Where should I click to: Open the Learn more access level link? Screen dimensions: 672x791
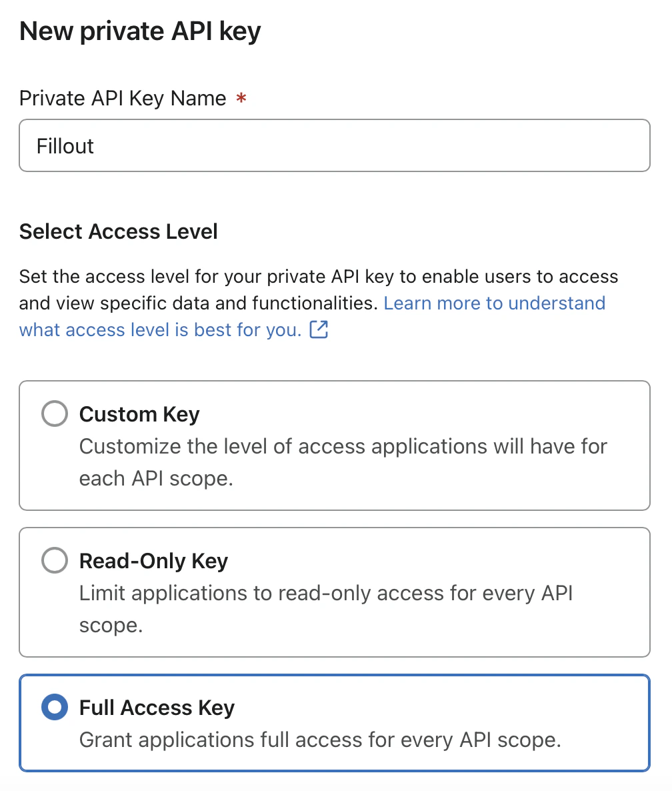(493, 303)
